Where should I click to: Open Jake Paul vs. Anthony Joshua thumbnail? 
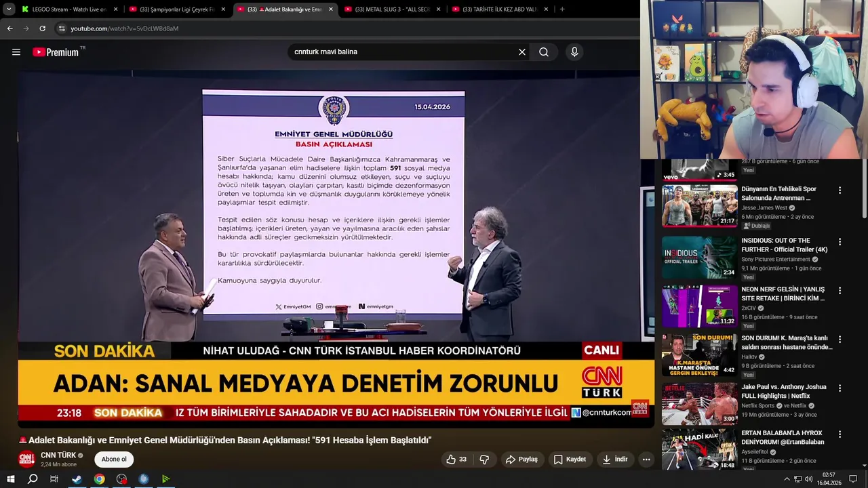699,403
